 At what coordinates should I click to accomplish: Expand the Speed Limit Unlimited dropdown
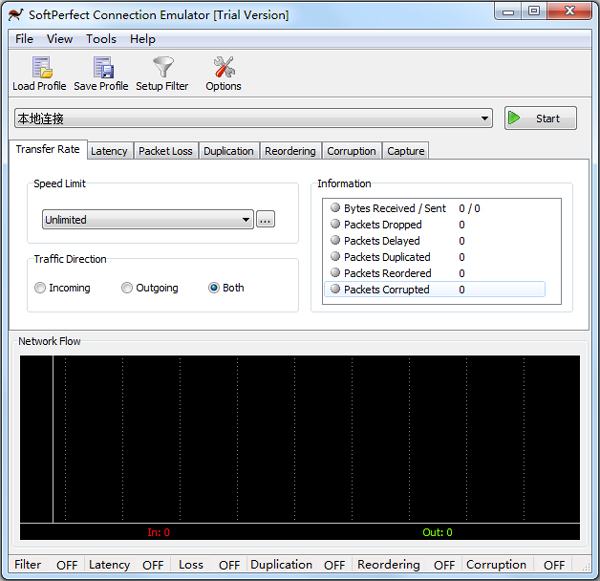246,220
